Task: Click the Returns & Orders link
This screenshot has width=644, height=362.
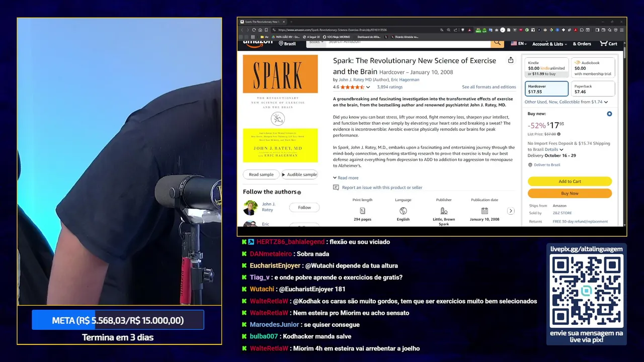Action: 582,44
